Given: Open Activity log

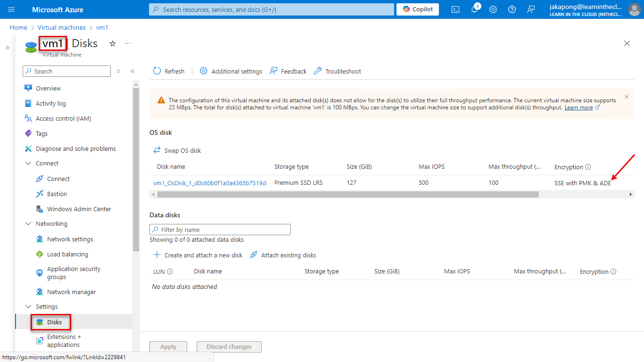Looking at the screenshot, I should pyautogui.click(x=51, y=103).
